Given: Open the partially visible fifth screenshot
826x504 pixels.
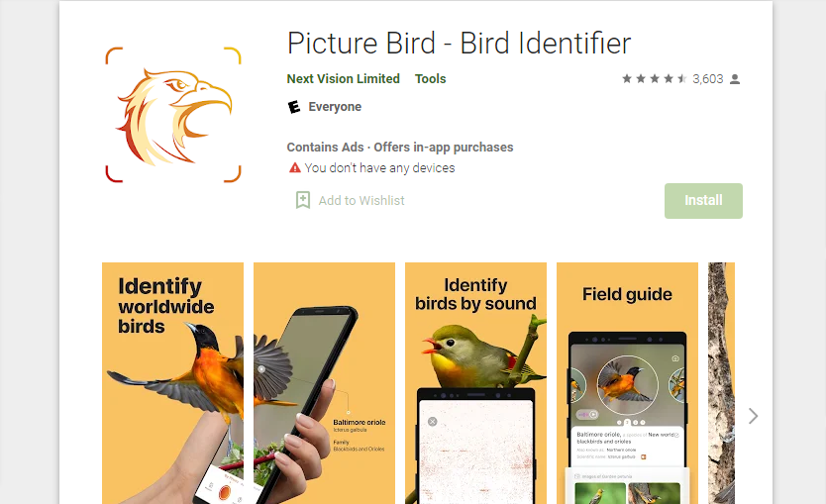Looking at the screenshot, I should [721, 383].
